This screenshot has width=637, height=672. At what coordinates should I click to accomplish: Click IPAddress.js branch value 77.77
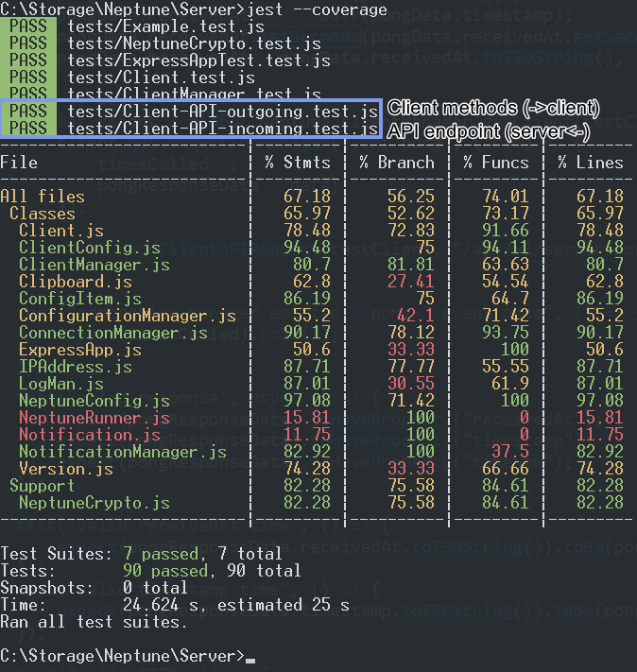pyautogui.click(x=411, y=367)
